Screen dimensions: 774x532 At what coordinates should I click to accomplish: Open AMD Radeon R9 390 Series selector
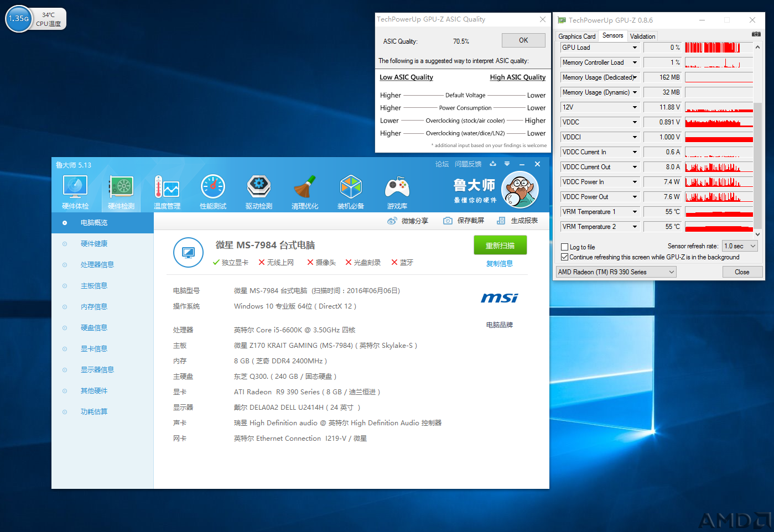point(616,272)
